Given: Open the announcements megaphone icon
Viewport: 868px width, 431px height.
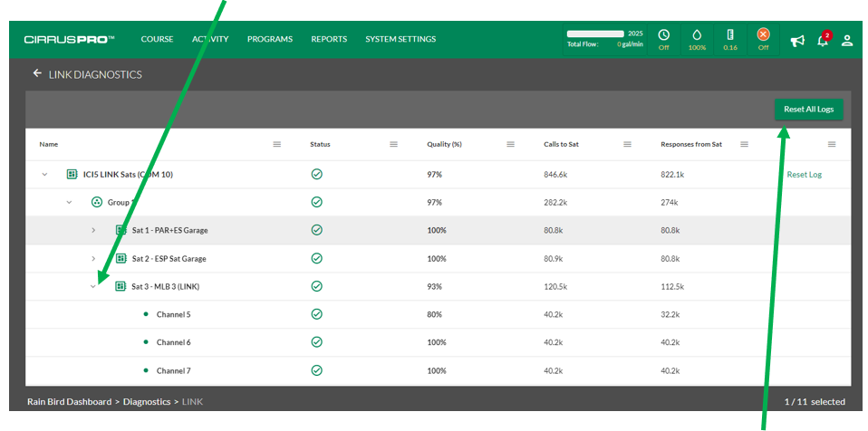Looking at the screenshot, I should point(797,41).
